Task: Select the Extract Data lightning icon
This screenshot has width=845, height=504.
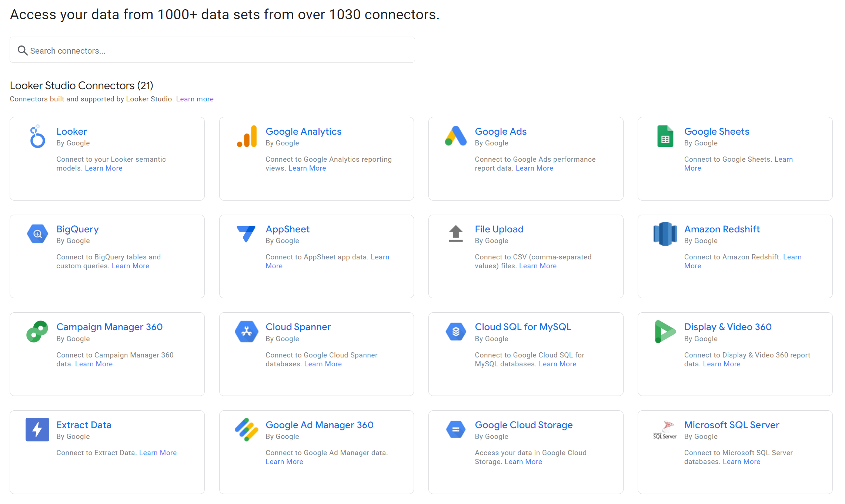Action: point(37,429)
